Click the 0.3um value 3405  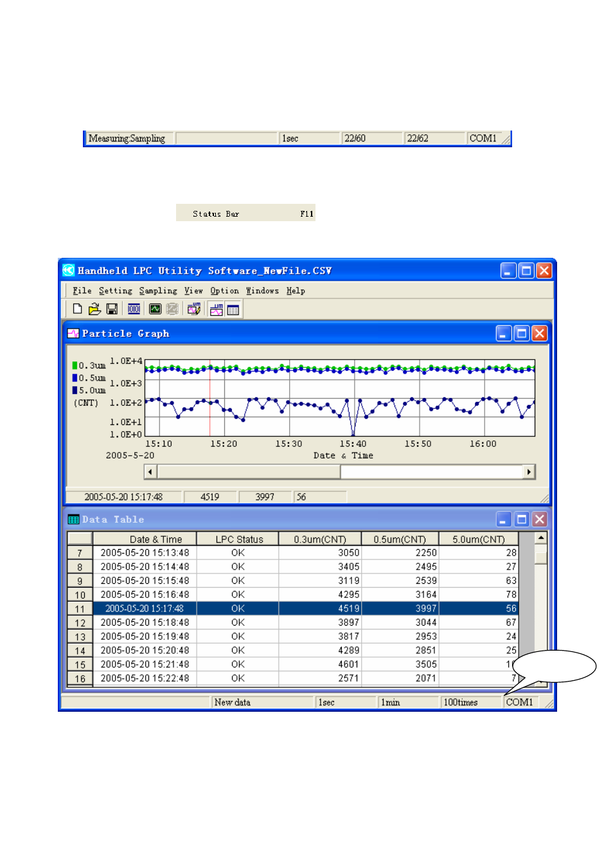(319, 566)
